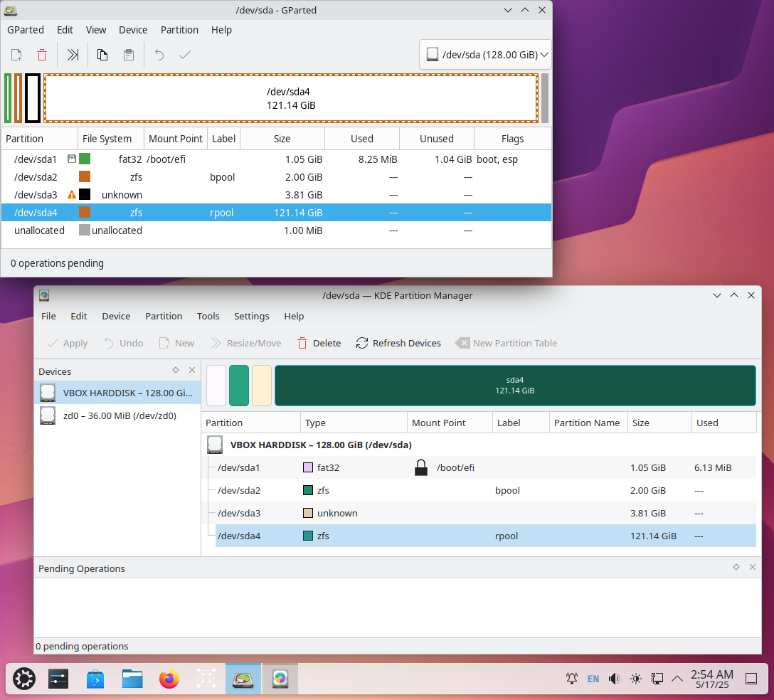
Task: Open the Discover software store from the taskbar
Action: point(95,679)
